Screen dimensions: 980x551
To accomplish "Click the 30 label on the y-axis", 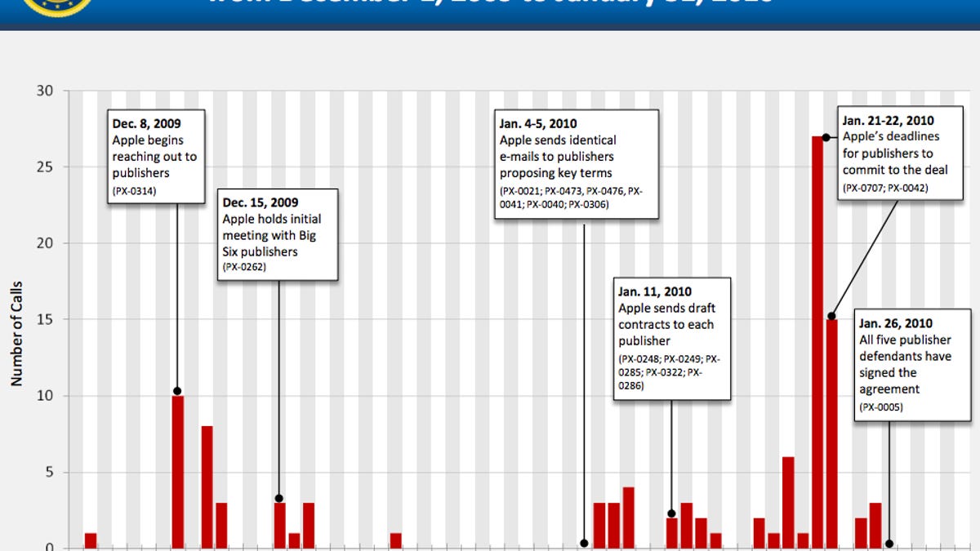I will click(x=45, y=91).
